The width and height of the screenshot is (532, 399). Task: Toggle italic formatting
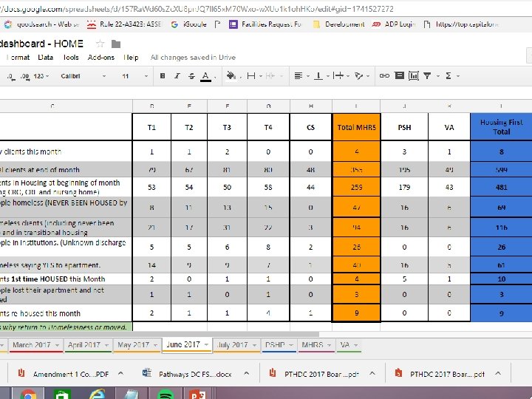177,76
